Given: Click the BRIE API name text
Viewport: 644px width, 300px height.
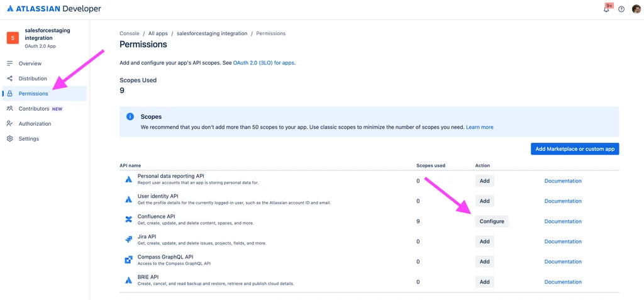Looking at the screenshot, I should point(148,277).
